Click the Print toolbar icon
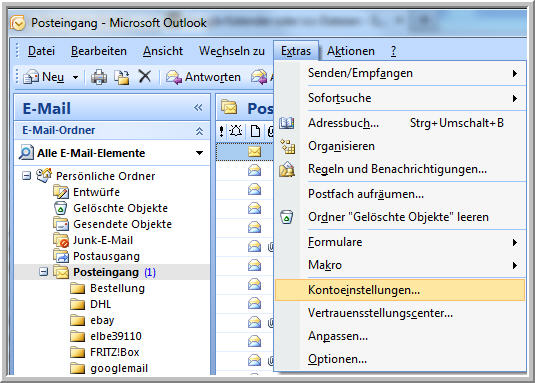 pyautogui.click(x=99, y=77)
